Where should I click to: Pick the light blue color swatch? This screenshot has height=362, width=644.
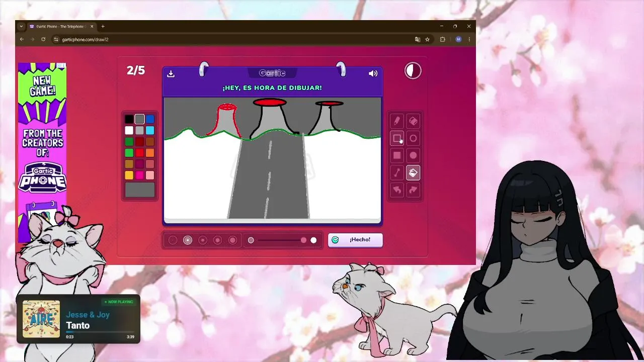coord(150,130)
